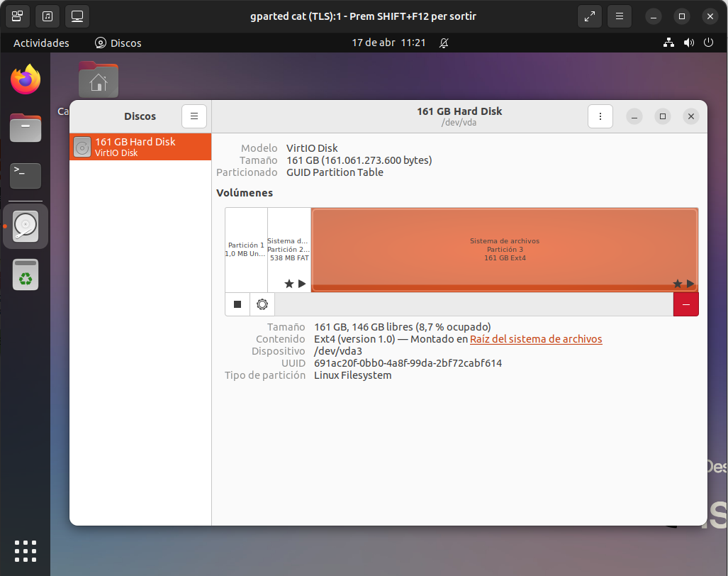The width and height of the screenshot is (728, 576).
Task: Open the clock and calendar panel
Action: (x=388, y=43)
